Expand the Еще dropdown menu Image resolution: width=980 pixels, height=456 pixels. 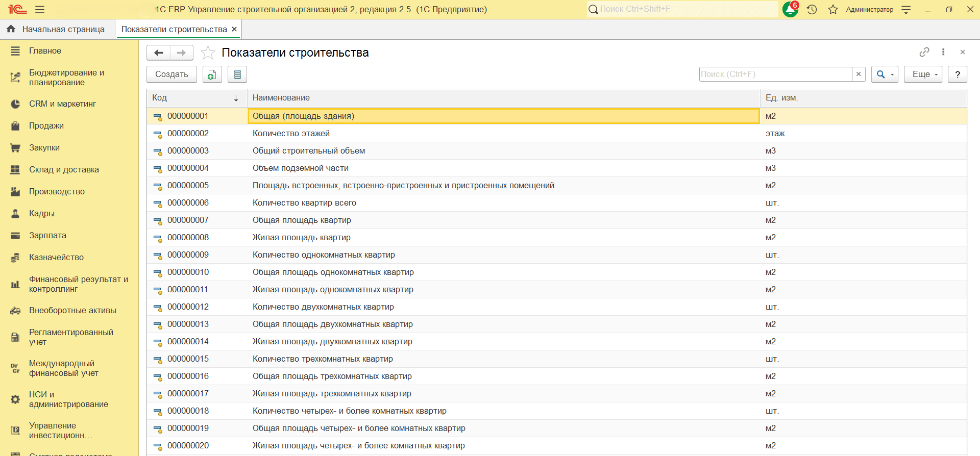pos(923,74)
